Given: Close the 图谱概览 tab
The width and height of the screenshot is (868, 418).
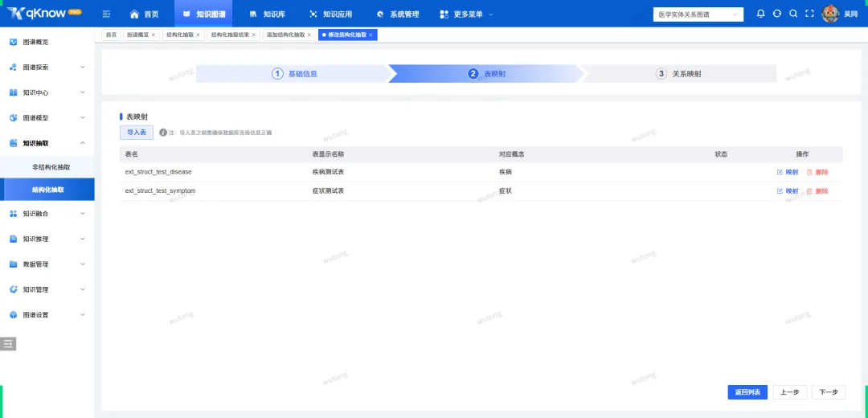Looking at the screenshot, I should [x=154, y=35].
